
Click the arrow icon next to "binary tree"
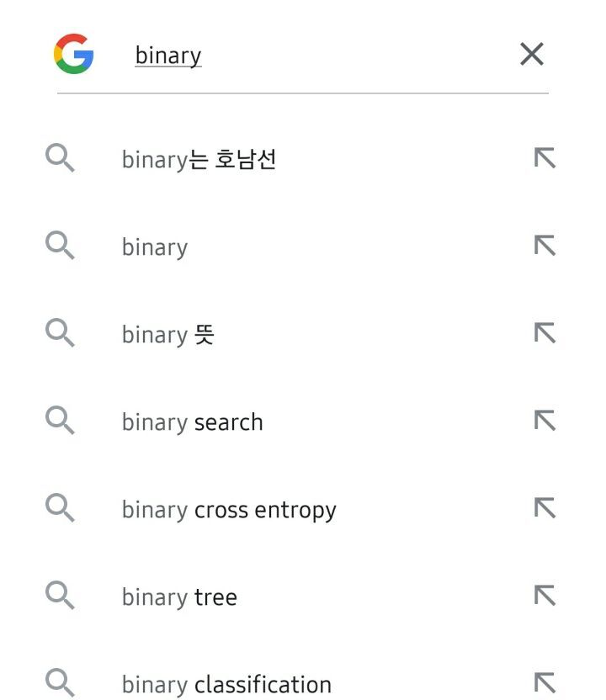coord(545,596)
